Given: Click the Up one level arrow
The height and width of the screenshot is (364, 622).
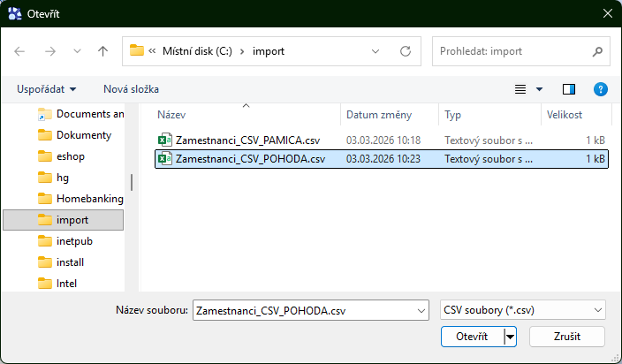Looking at the screenshot, I should (102, 51).
